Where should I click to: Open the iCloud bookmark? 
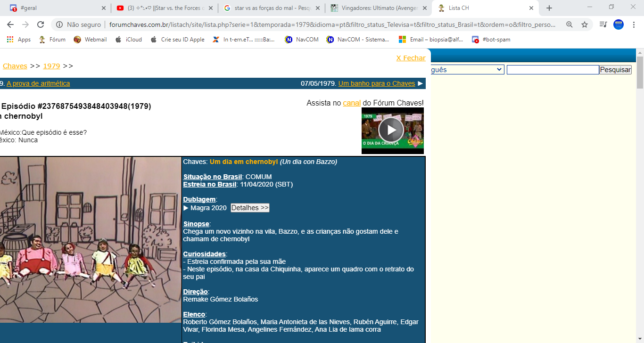point(128,40)
